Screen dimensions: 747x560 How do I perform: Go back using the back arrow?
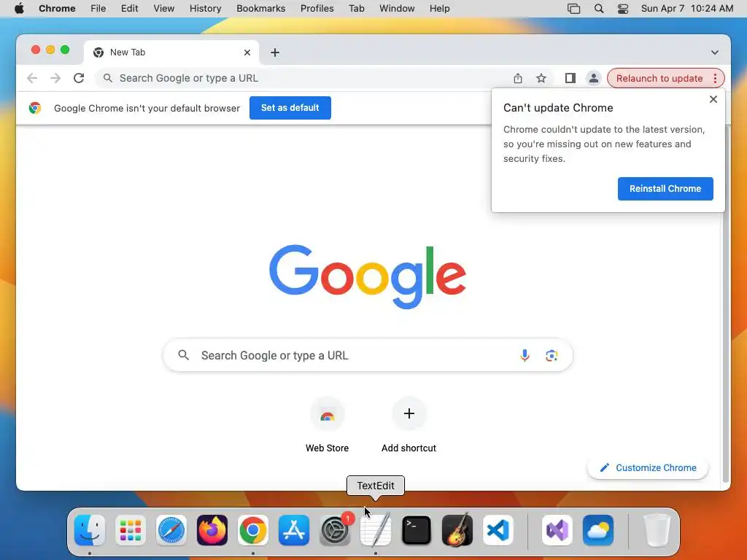coord(32,78)
